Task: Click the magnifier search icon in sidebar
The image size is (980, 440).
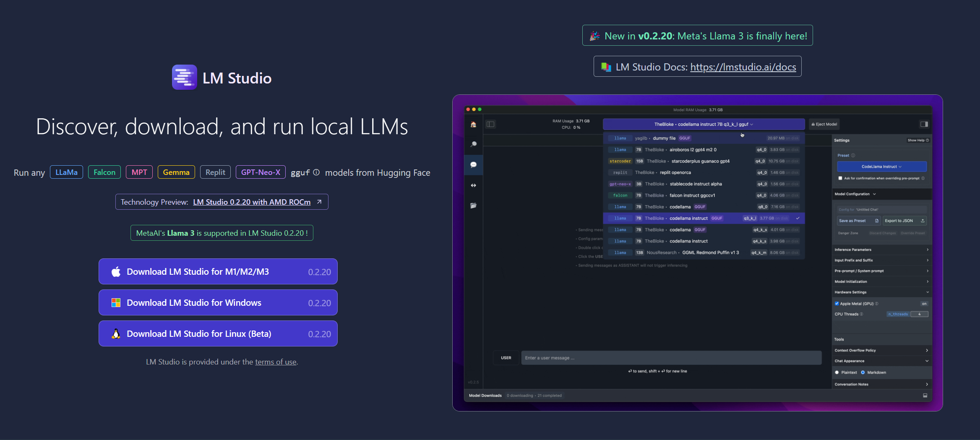Action: pos(473,144)
